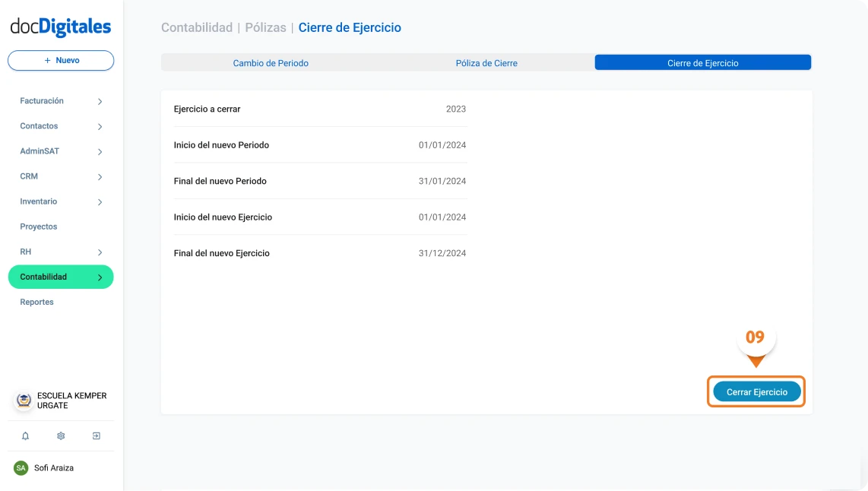This screenshot has width=868, height=491.
Task: Click the Nuevo button
Action: click(x=60, y=59)
